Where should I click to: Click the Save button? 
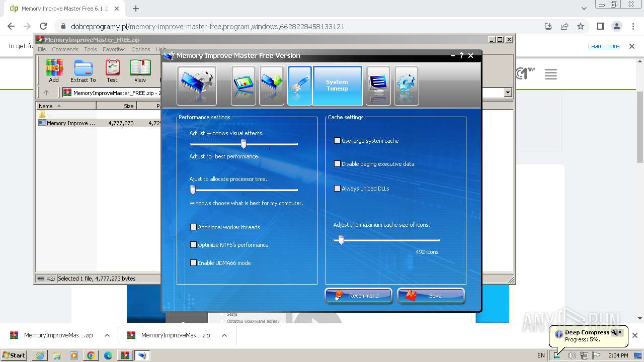[431, 296]
